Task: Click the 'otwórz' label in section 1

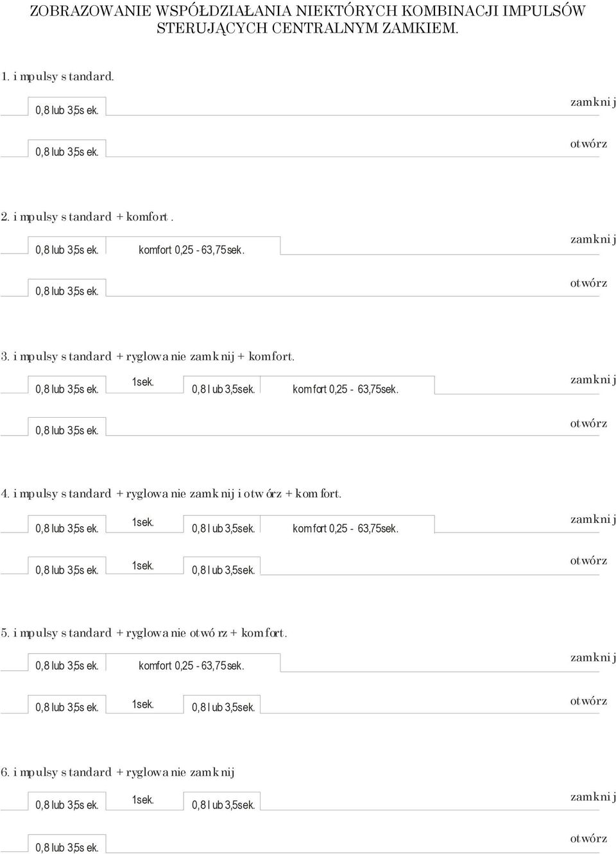Action: pyautogui.click(x=588, y=144)
